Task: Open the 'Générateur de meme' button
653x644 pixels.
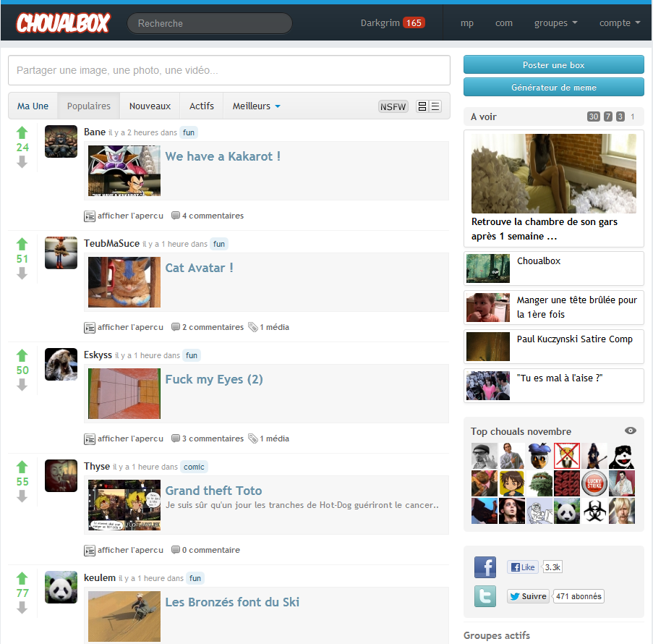Action: [x=553, y=88]
